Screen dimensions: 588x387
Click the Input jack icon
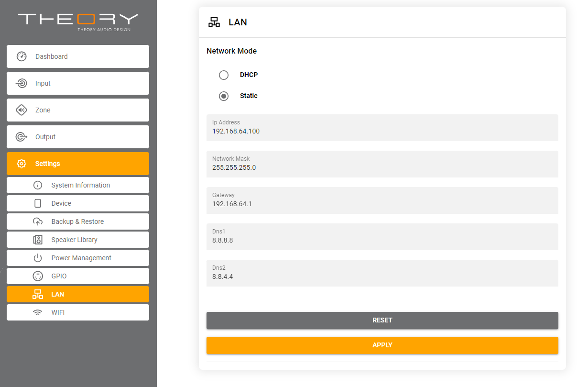[22, 83]
